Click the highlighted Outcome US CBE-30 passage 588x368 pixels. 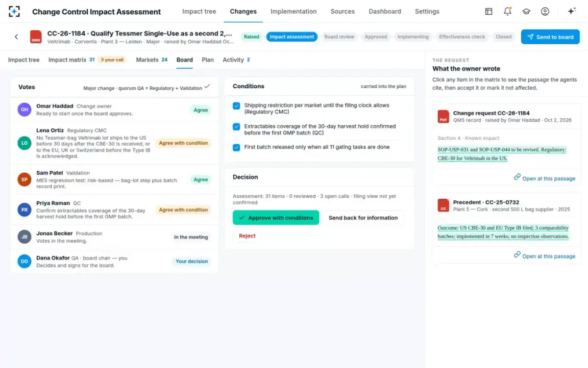[503, 232]
